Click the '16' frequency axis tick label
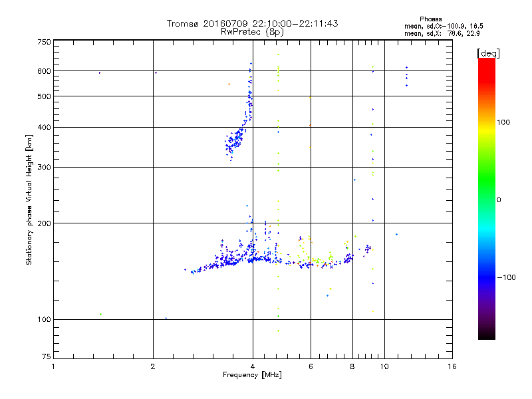This screenshot has width=532, height=399. (452, 366)
